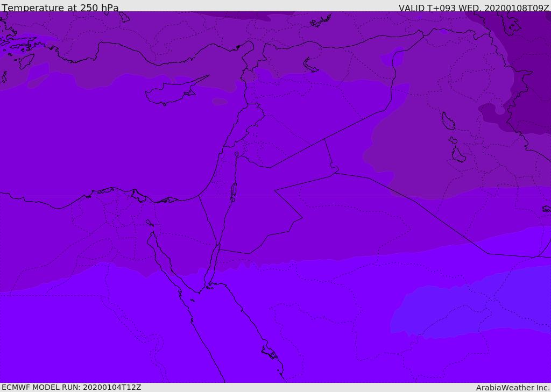Click the 'Temperature at 250 hPa' title text

coord(60,8)
